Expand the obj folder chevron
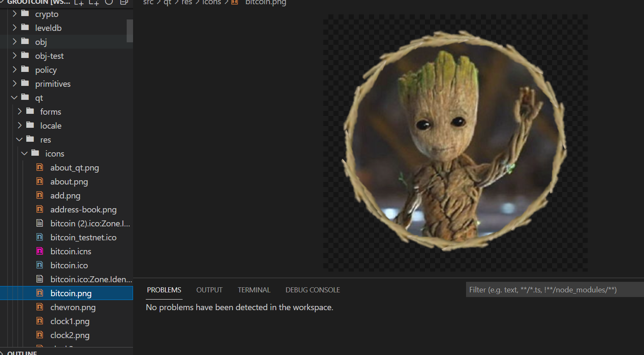644x355 pixels. pyautogui.click(x=15, y=41)
